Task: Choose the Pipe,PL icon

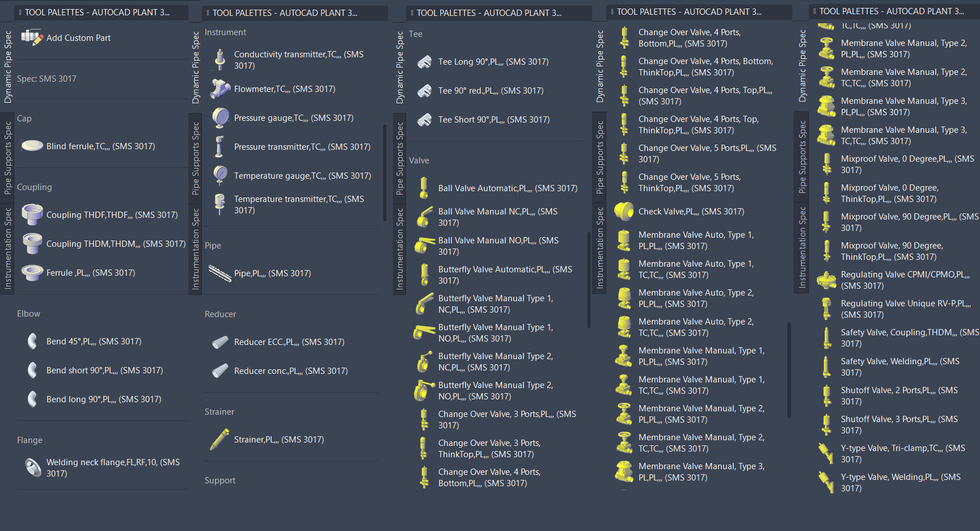Action: 220,273
